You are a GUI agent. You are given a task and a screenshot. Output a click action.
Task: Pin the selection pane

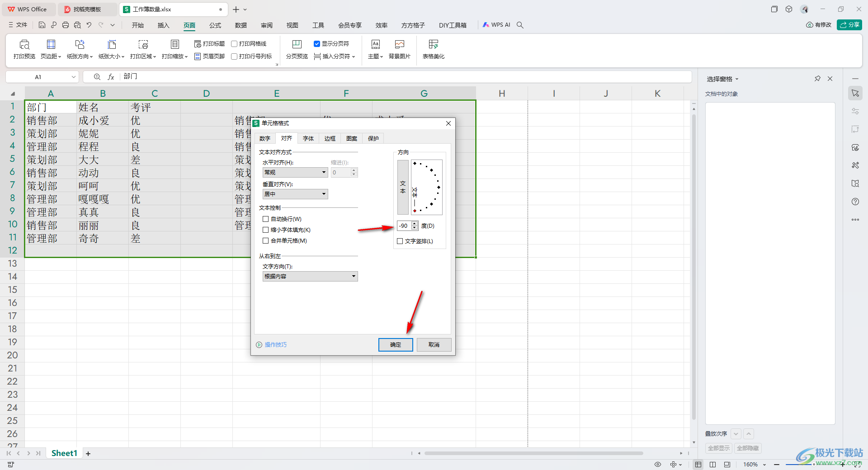coord(817,79)
